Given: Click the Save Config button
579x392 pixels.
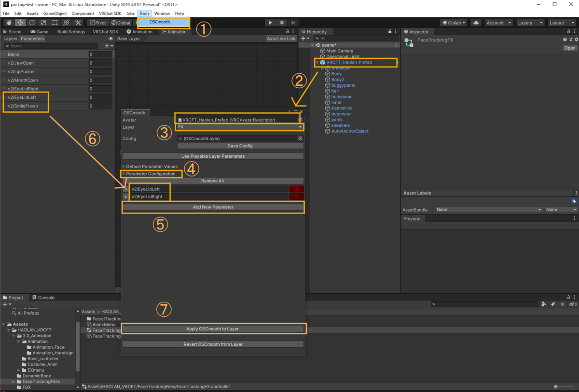Looking at the screenshot, I should point(240,146).
